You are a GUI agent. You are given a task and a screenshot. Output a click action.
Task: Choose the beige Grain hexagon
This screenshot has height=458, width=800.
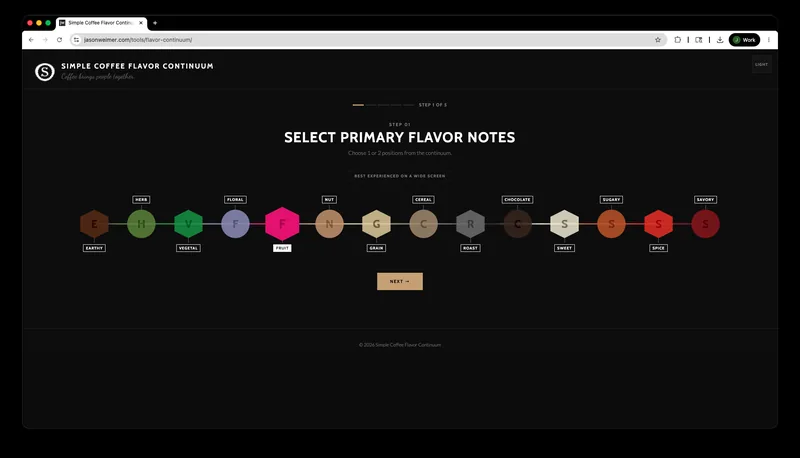click(x=377, y=224)
